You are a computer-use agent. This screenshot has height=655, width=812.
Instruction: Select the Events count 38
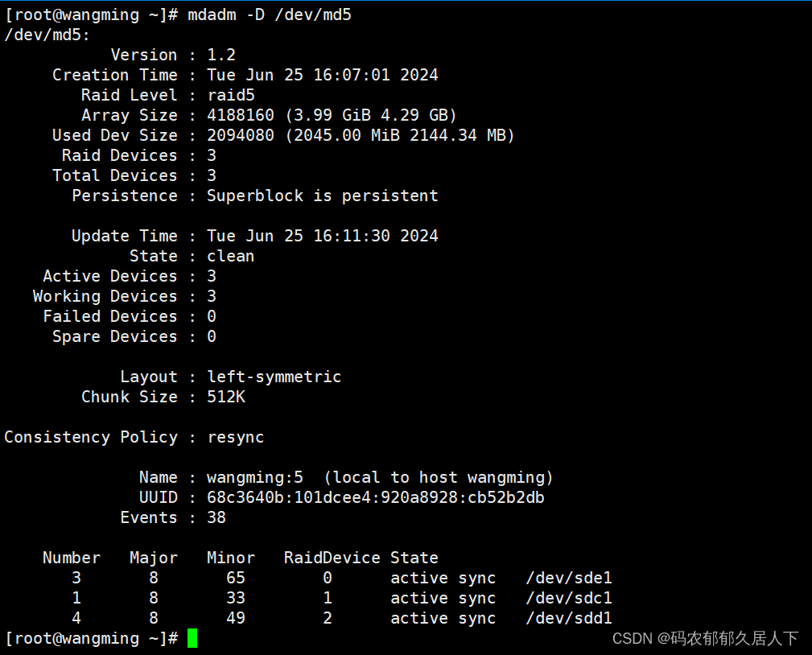pos(216,517)
